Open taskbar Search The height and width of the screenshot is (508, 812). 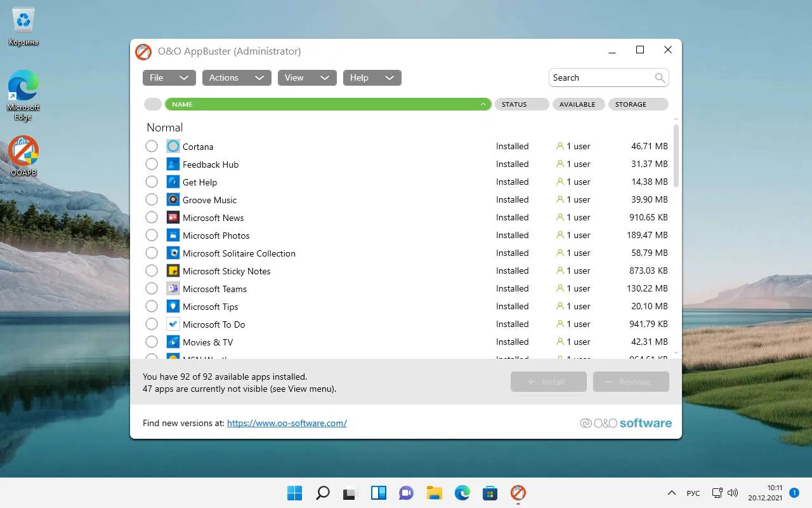point(322,493)
